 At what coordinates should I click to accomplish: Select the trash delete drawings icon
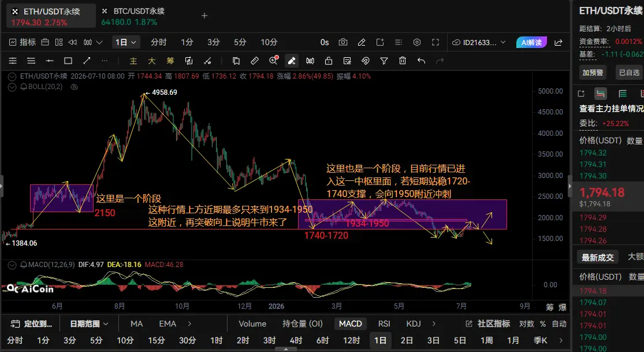coord(403,61)
